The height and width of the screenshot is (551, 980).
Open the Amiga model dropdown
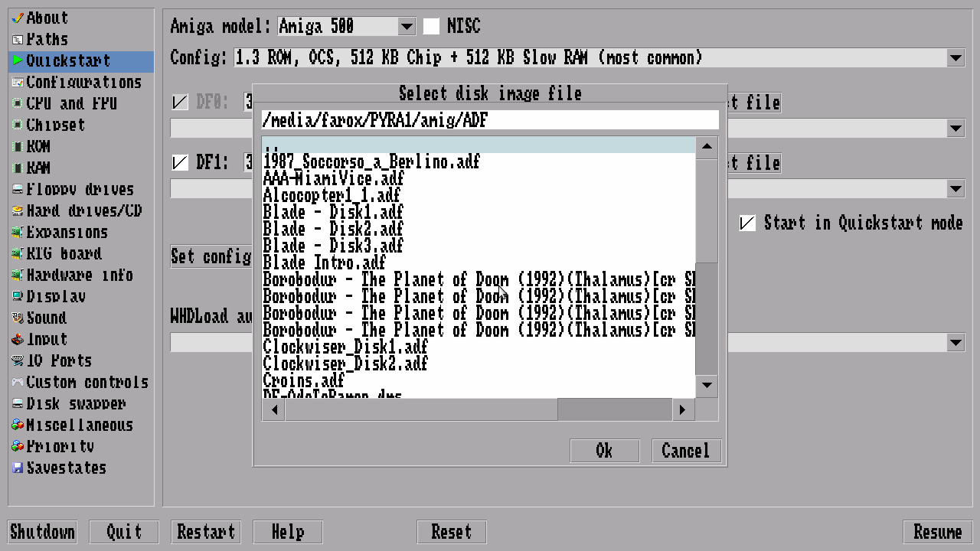point(407,27)
